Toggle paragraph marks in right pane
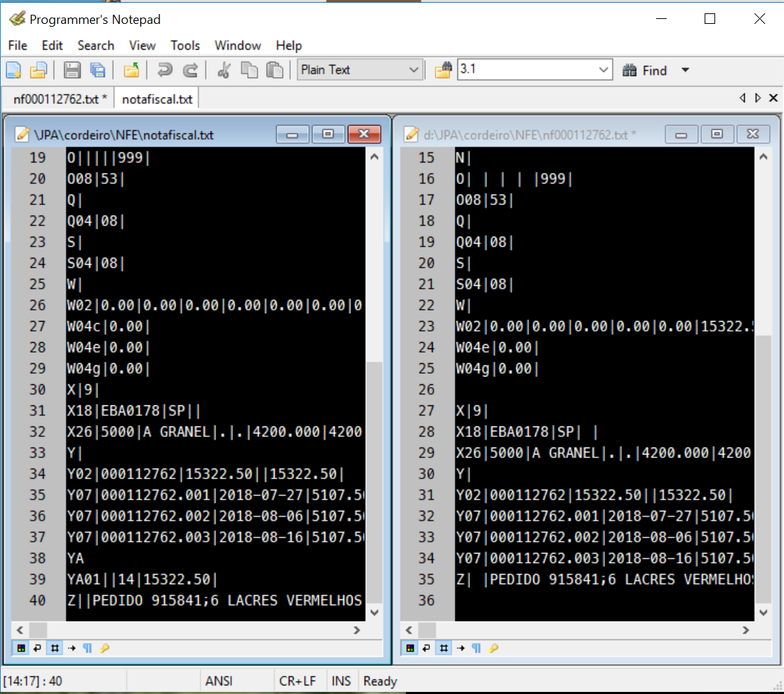The width and height of the screenshot is (784, 694). pyautogui.click(x=476, y=648)
